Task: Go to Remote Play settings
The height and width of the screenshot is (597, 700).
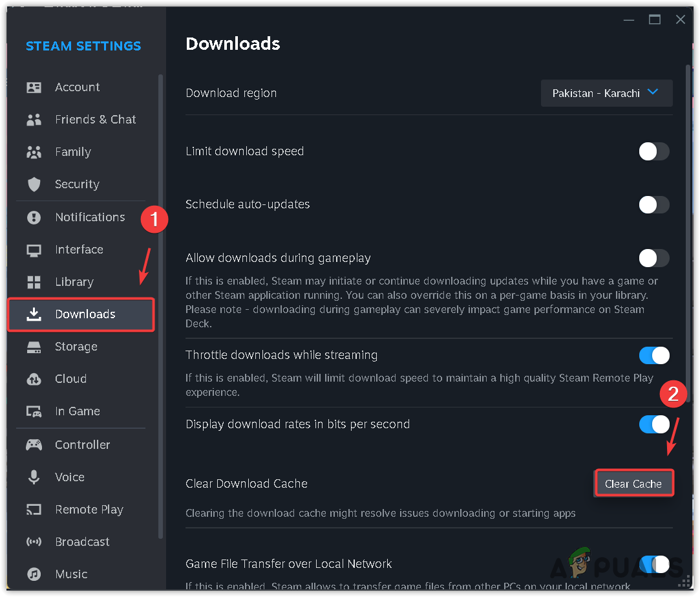Action: (x=89, y=510)
